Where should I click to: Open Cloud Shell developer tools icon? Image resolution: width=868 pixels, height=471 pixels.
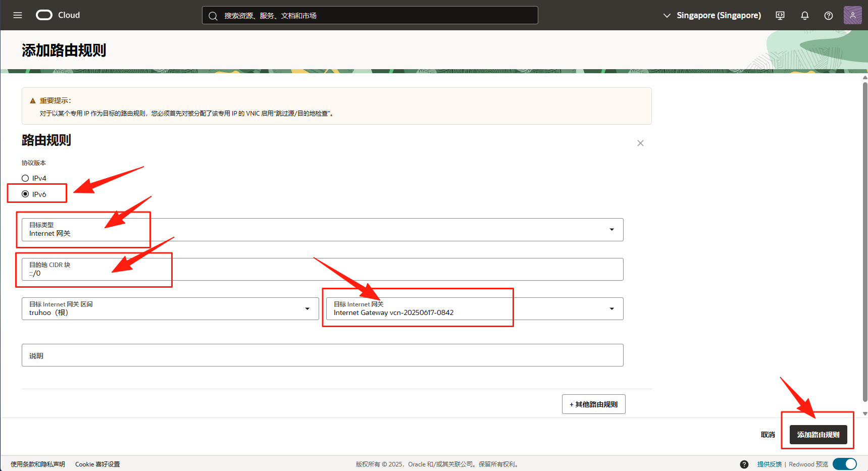pyautogui.click(x=780, y=16)
